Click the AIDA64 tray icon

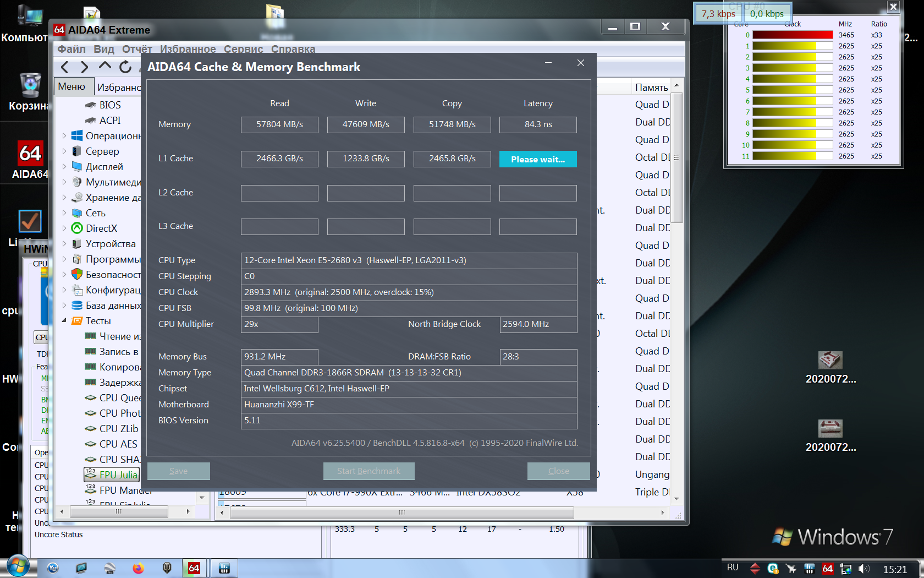[827, 569]
